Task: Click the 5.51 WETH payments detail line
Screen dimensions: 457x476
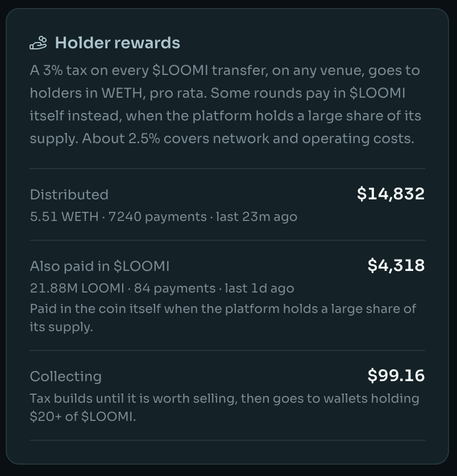Action: click(164, 217)
